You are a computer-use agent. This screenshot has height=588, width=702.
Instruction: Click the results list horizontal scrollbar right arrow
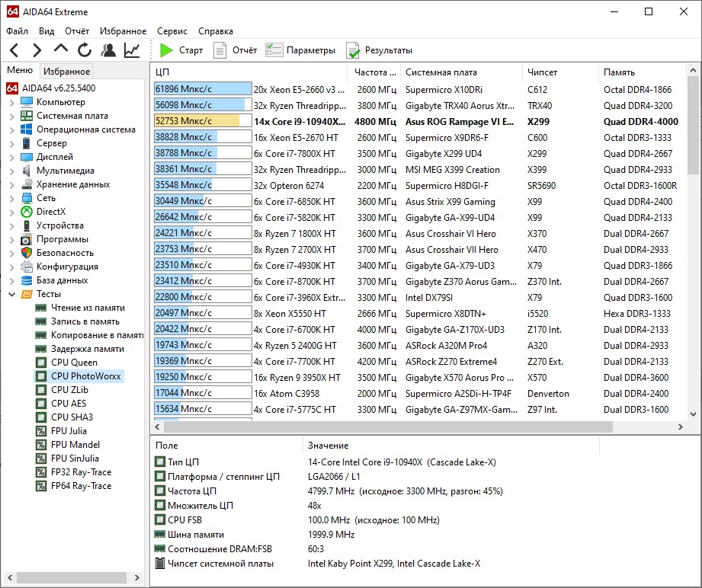pyautogui.click(x=681, y=427)
